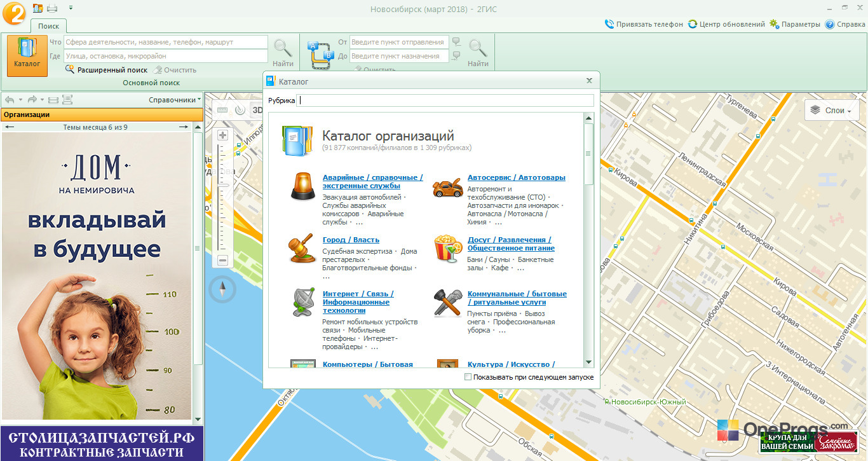The height and width of the screenshot is (461, 868).
Task: Pick destination point on map flag icon
Action: click(456, 56)
